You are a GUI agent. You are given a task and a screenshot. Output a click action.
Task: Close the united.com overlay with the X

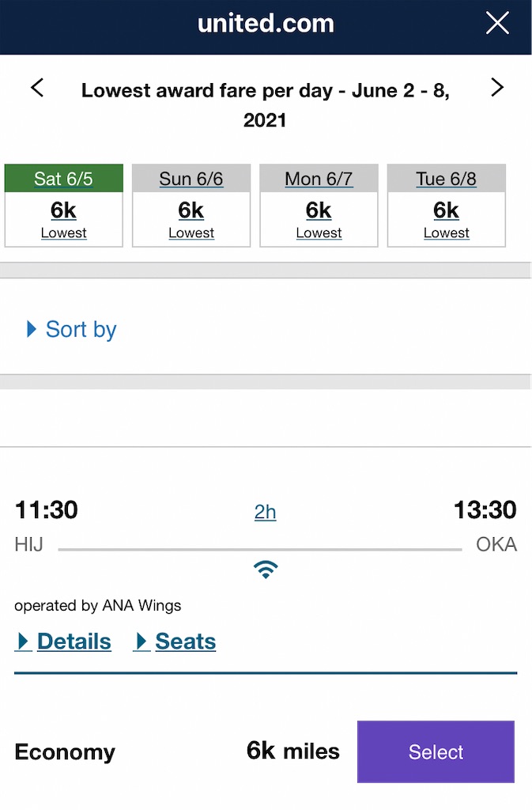[497, 24]
